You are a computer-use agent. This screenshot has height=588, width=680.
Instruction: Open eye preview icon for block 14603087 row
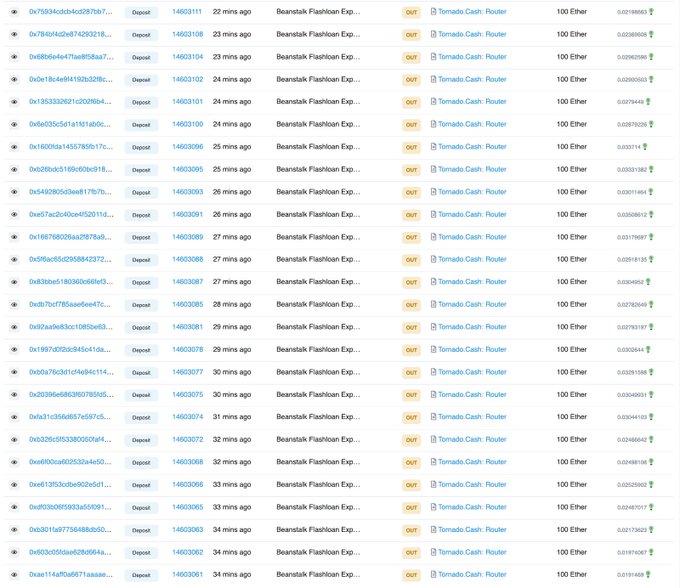(14, 282)
